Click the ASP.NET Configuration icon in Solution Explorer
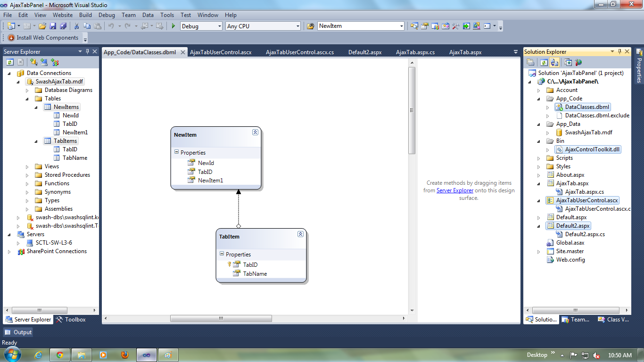 pyautogui.click(x=578, y=62)
